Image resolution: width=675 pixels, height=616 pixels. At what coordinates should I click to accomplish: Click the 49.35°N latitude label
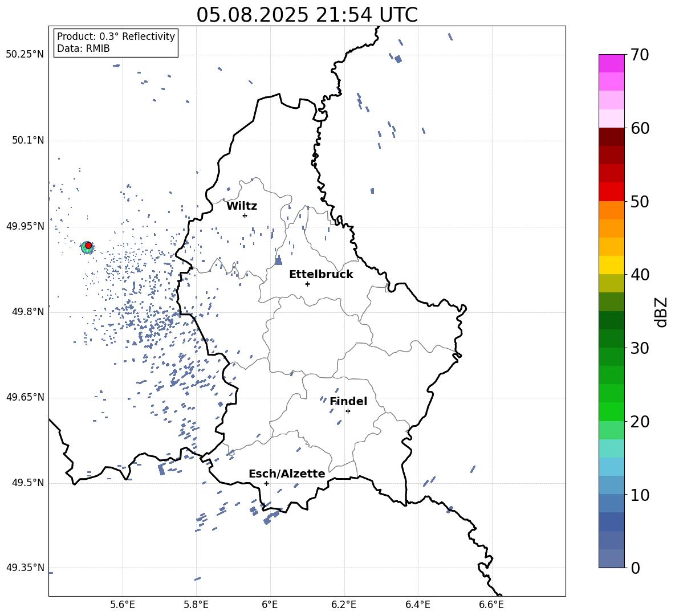pyautogui.click(x=25, y=568)
